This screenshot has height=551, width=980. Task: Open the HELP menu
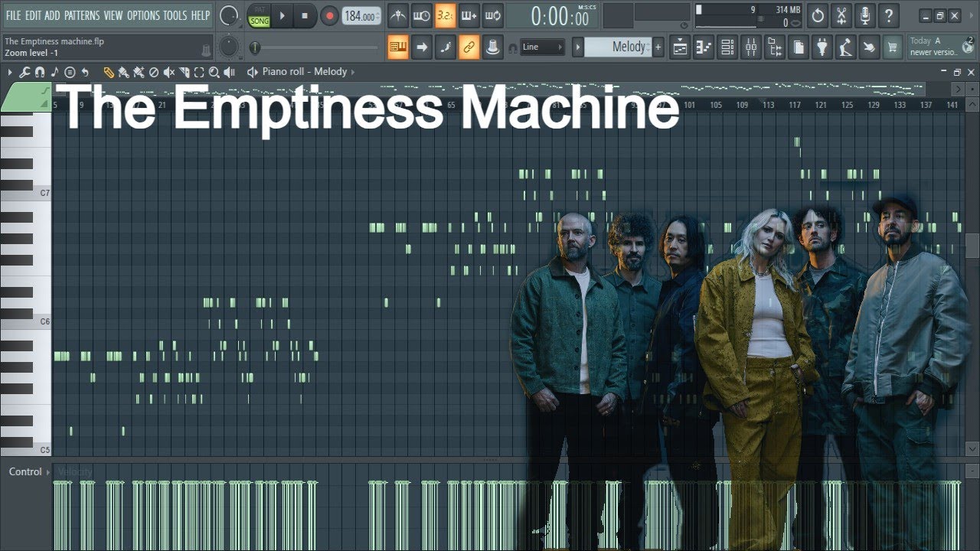(201, 15)
